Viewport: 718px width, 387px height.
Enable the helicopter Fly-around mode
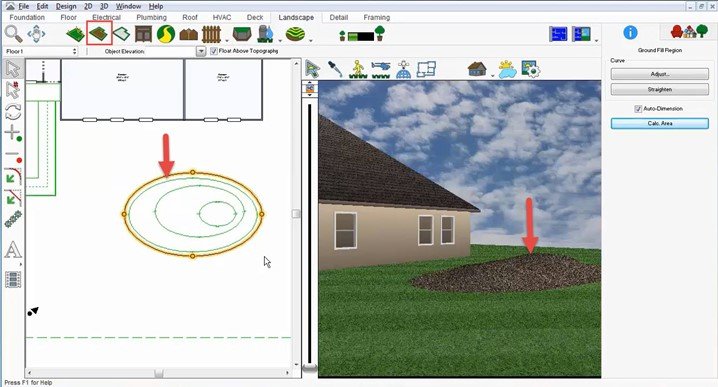[381, 69]
